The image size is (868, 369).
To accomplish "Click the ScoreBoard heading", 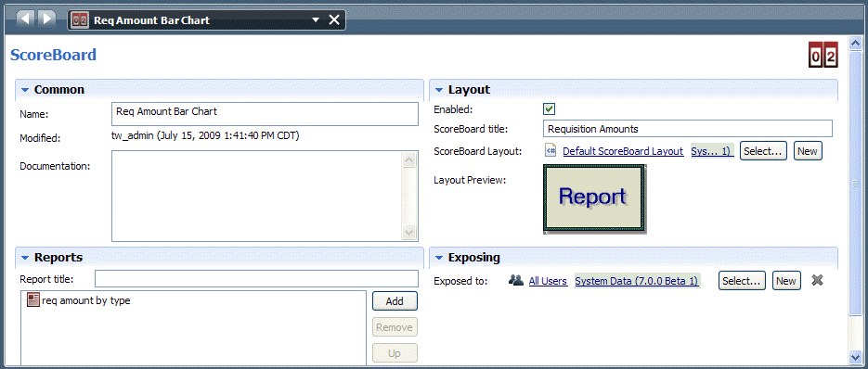I will (x=54, y=55).
